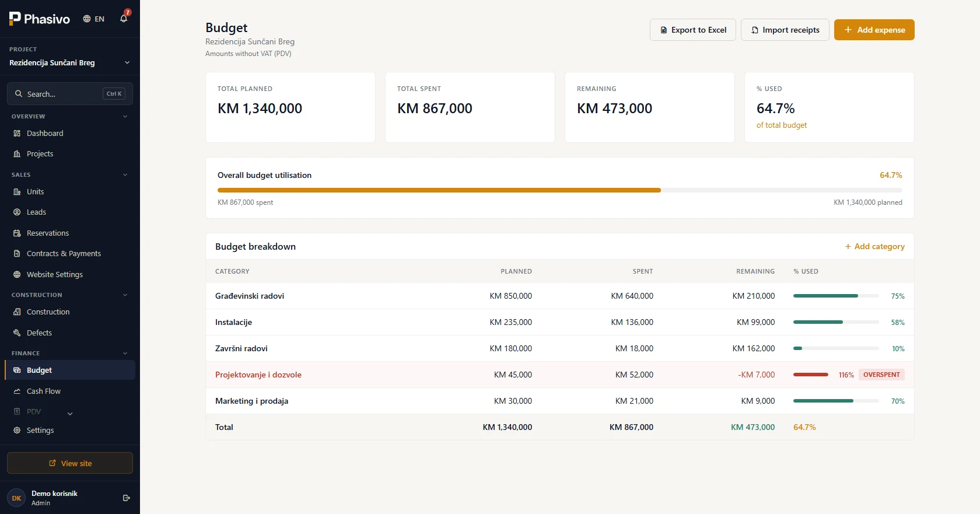Viewport: 980px width, 514px height.
Task: Click the Add expense button
Action: (874, 30)
